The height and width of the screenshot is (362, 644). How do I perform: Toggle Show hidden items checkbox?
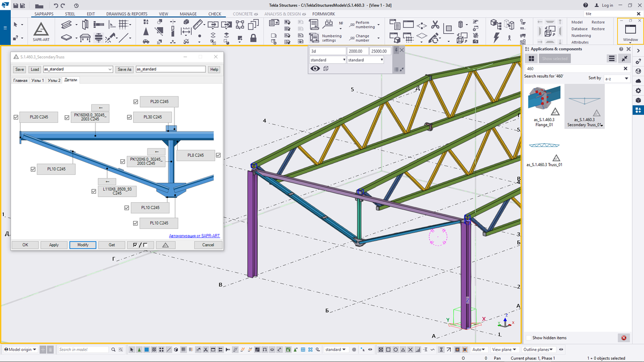(x=529, y=338)
